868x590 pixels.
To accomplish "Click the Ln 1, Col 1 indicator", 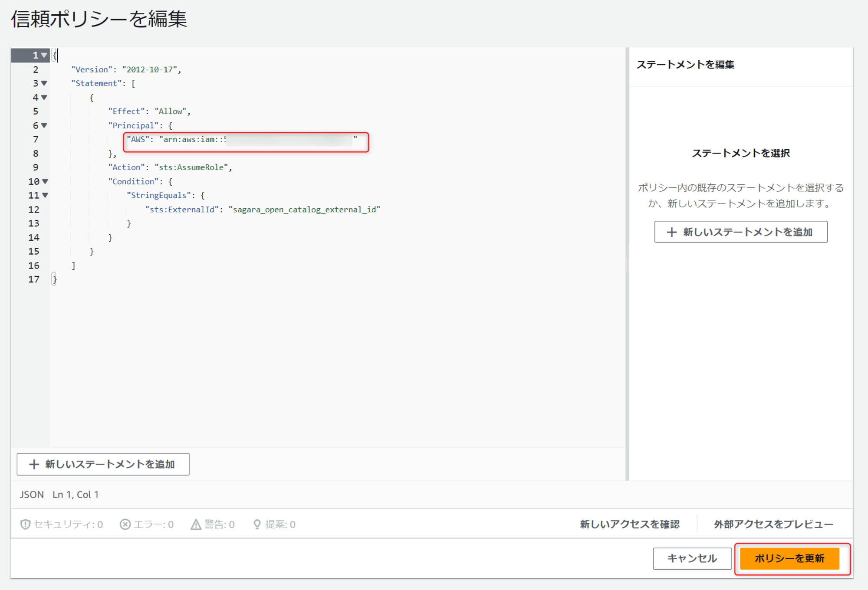I will pos(76,495).
